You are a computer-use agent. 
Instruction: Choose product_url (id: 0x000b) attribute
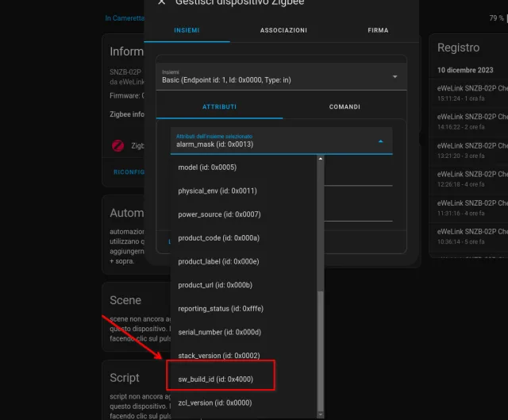[244, 285]
